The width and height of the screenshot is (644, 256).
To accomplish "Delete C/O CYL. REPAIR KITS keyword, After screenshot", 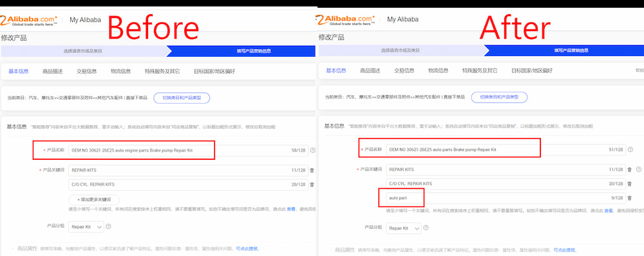I will click(x=630, y=184).
